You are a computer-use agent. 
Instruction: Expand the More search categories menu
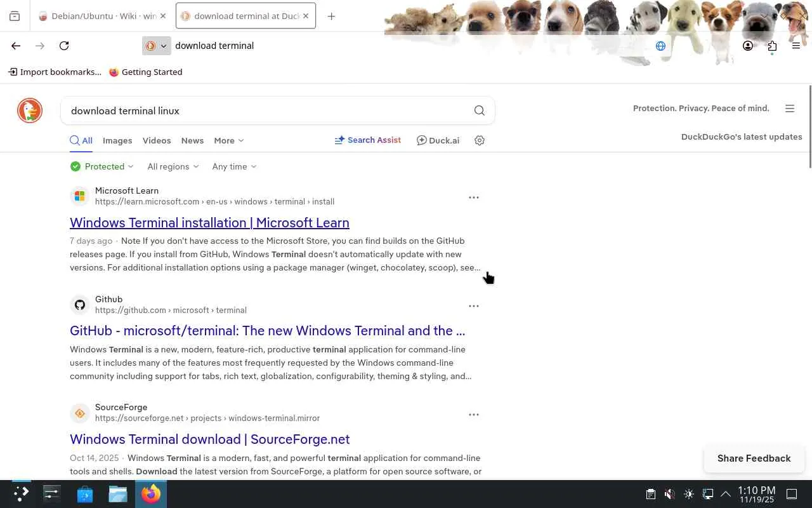229,140
